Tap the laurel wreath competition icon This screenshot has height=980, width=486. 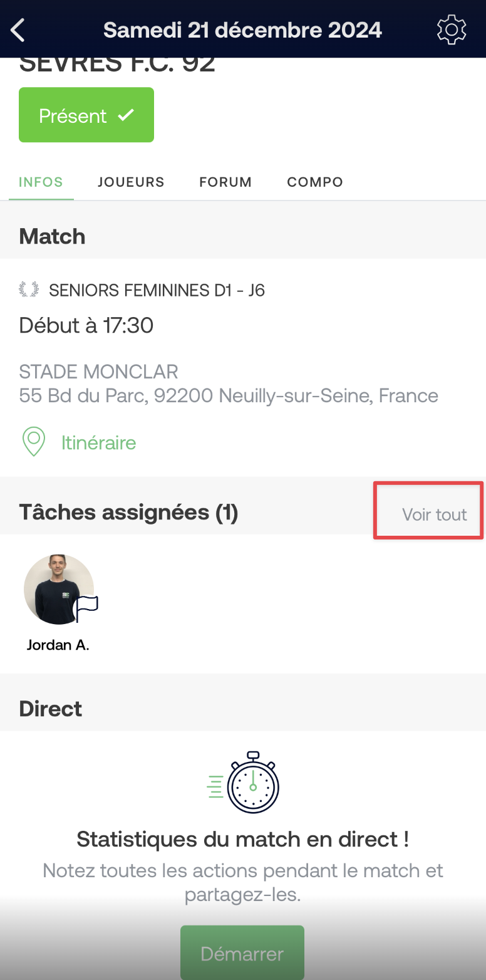click(29, 289)
